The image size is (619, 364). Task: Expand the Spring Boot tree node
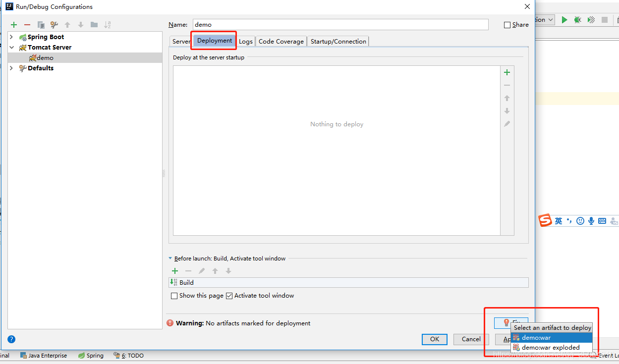pos(11,37)
